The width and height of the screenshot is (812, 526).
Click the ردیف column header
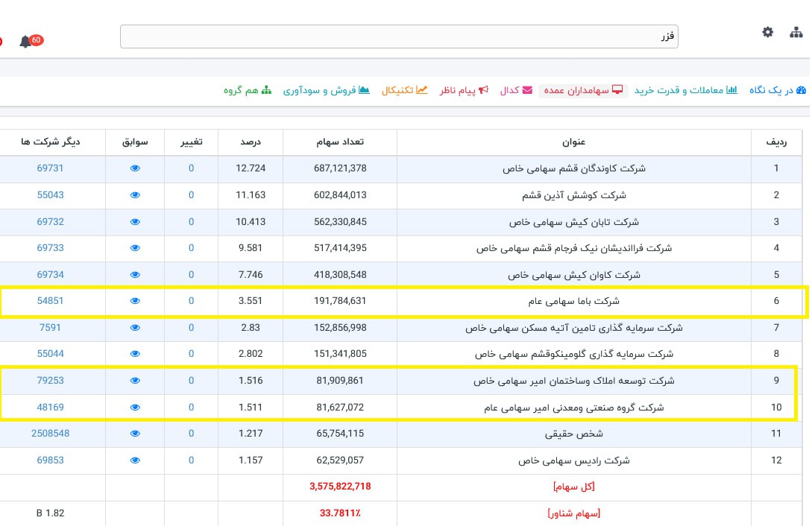pyautogui.click(x=776, y=142)
